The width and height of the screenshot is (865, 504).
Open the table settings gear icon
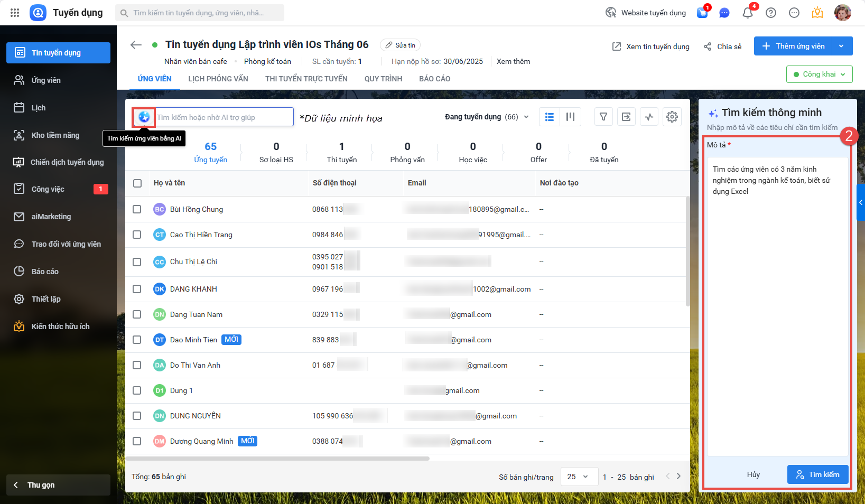672,117
